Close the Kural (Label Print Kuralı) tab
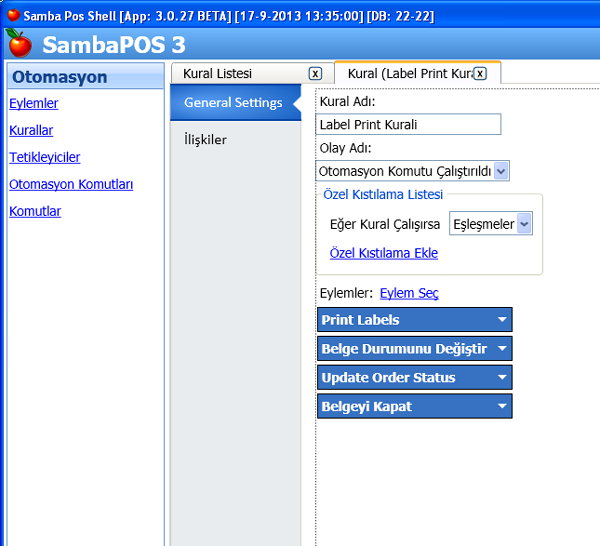The width and height of the screenshot is (600, 546). tap(480, 73)
